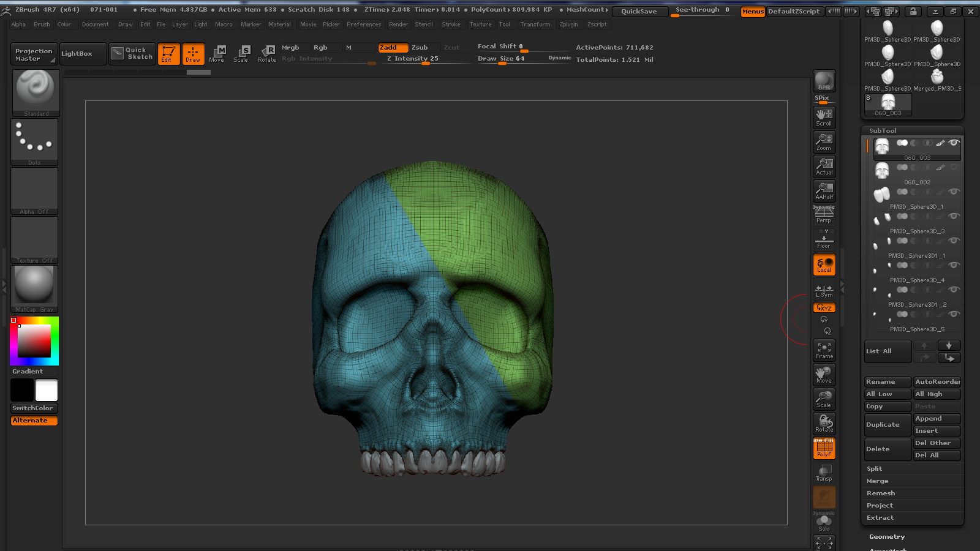980x551 pixels.
Task: Hide the 060_003 subtool eye
Action: point(954,143)
